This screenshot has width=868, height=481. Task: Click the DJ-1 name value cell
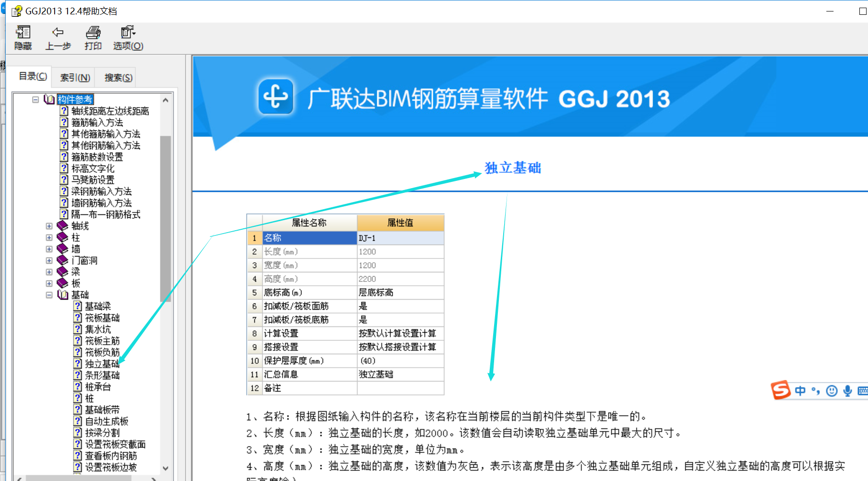400,238
